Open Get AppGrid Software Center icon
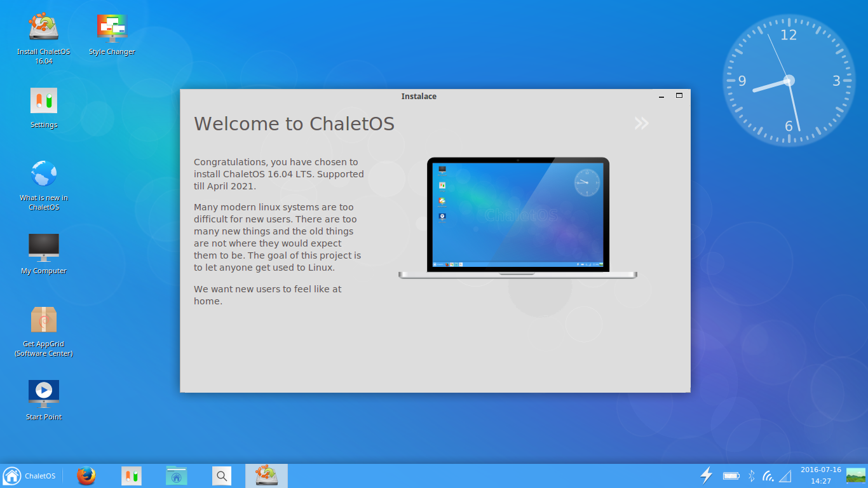 coord(44,330)
